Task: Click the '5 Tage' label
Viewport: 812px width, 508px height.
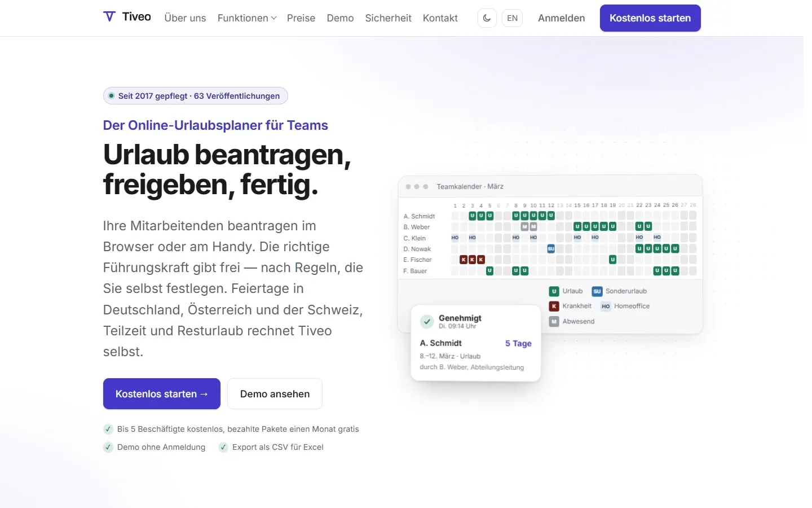Action: coord(518,343)
